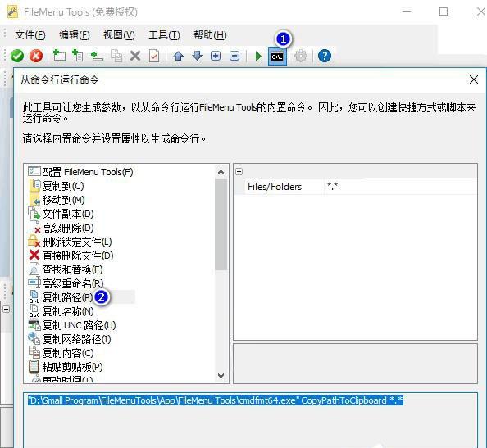Select 高级删除(D) command

tap(61, 228)
